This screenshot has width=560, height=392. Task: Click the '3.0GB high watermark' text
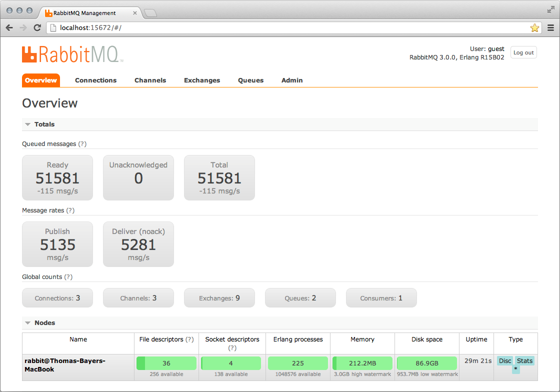pyautogui.click(x=362, y=374)
